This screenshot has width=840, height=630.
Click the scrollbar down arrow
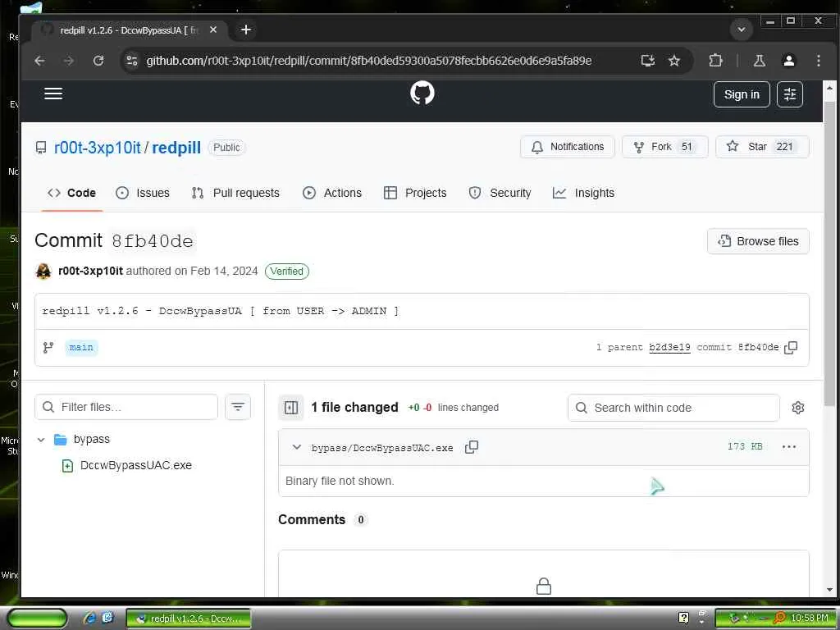pos(829,589)
